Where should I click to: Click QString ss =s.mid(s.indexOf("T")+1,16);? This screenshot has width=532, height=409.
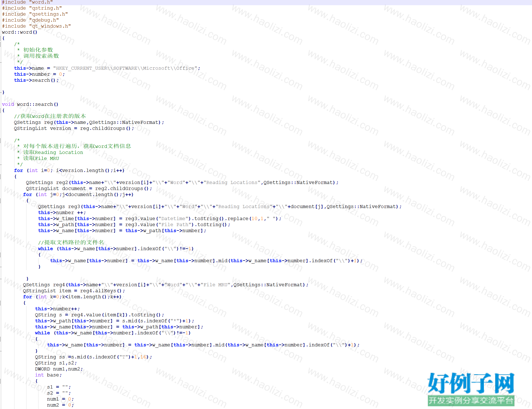click(93, 357)
